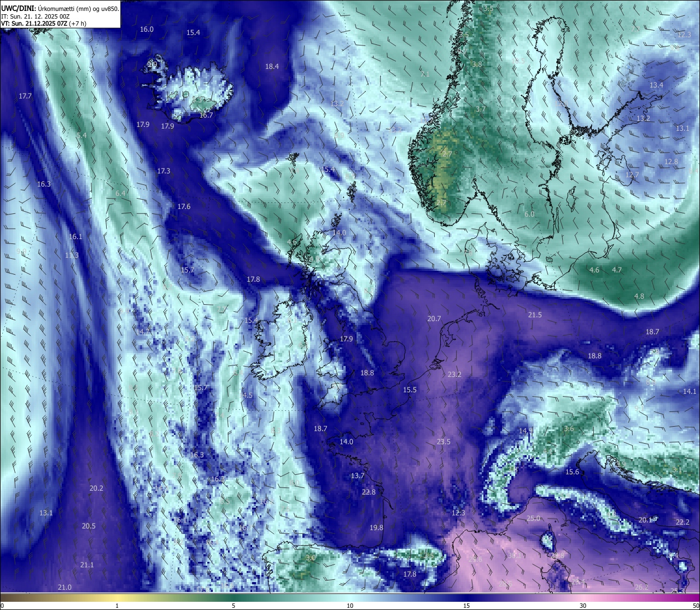Click the 17.7 value label
The height and width of the screenshot is (610, 700).
25,96
